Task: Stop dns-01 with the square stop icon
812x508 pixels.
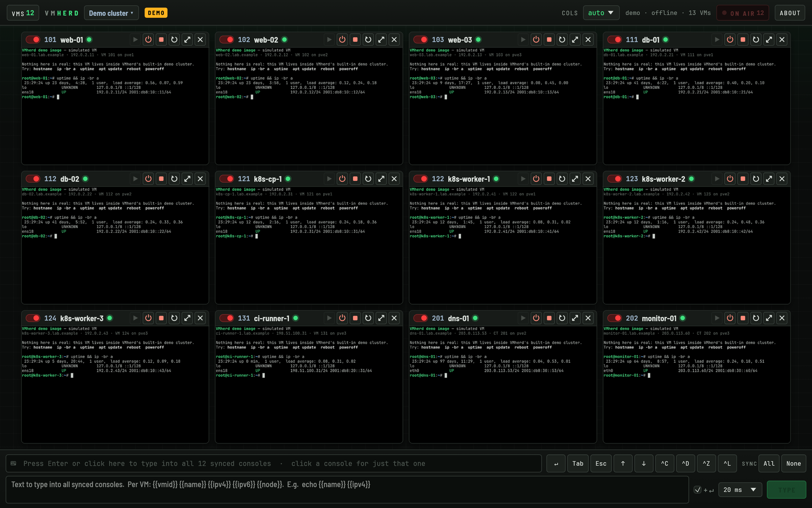Action: pyautogui.click(x=549, y=318)
